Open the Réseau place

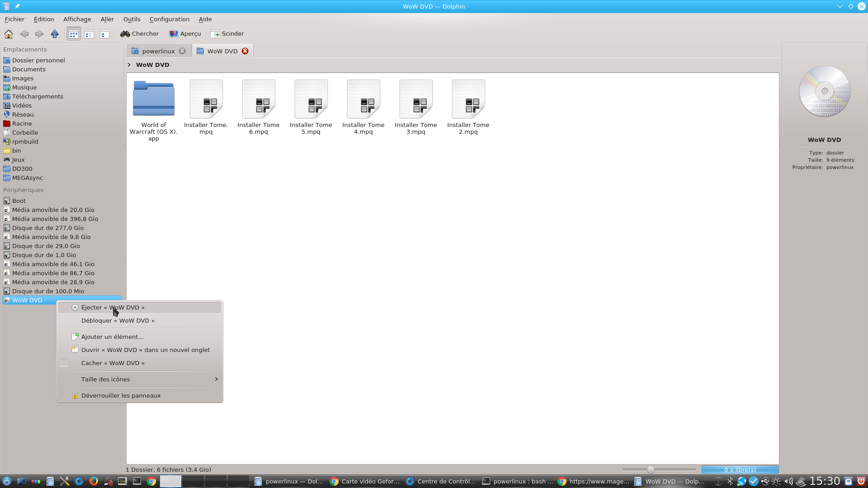click(62, 114)
